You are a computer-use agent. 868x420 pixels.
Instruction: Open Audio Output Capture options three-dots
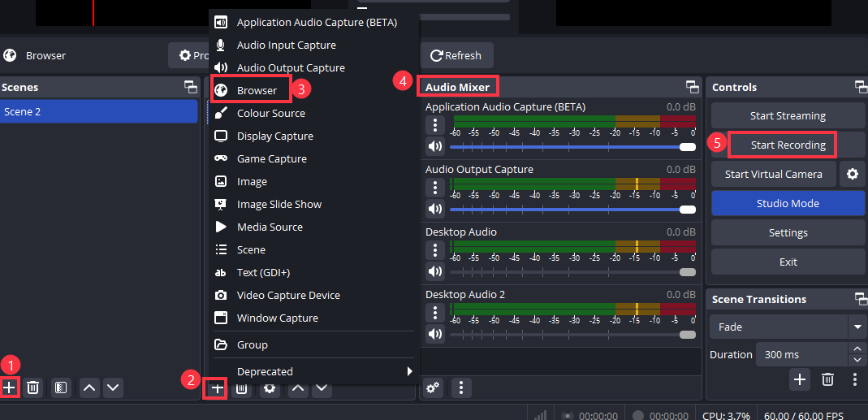[435, 188]
